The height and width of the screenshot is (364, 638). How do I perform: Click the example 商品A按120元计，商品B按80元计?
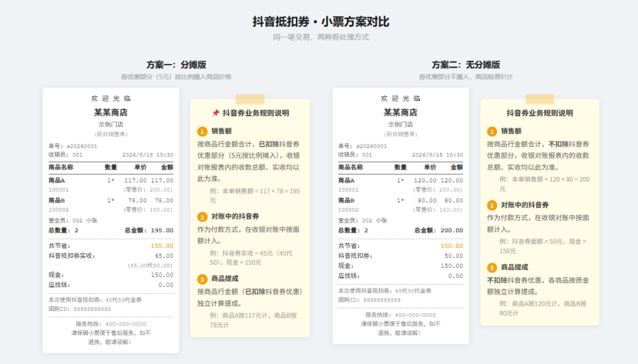[542, 309]
